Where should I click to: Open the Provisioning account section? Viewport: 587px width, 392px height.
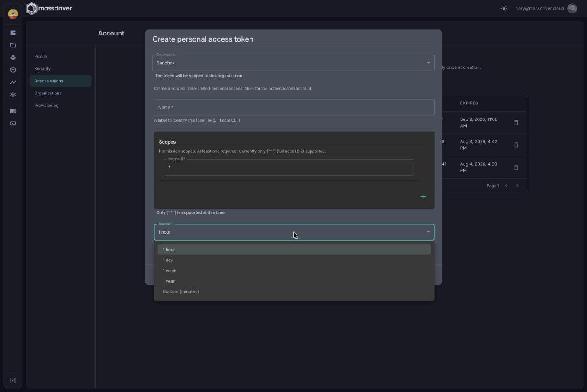(61, 105)
